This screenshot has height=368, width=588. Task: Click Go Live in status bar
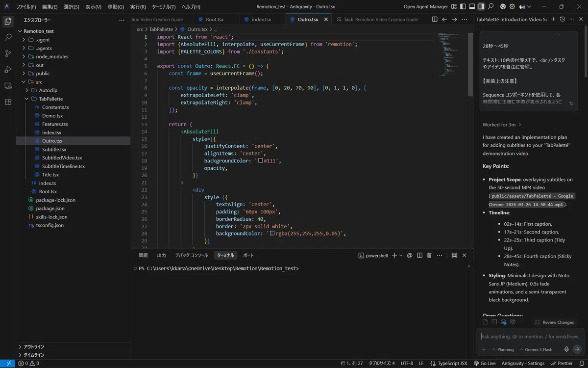(484, 364)
